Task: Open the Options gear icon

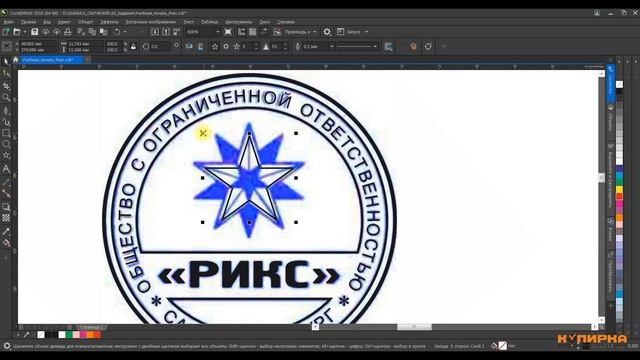Action: click(x=327, y=31)
